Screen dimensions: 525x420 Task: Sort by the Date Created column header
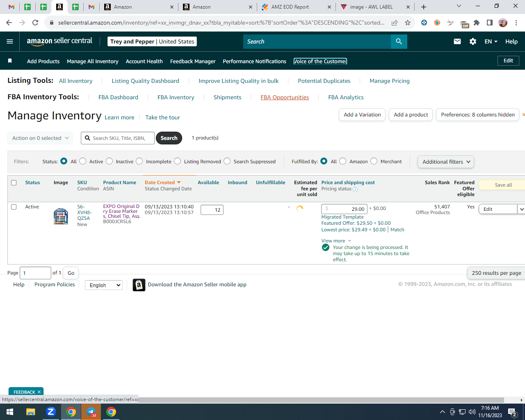[x=163, y=183]
